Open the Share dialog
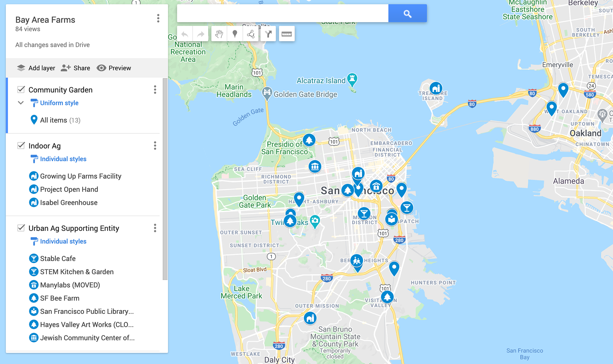Viewport: 613px width, 364px height. coord(76,68)
